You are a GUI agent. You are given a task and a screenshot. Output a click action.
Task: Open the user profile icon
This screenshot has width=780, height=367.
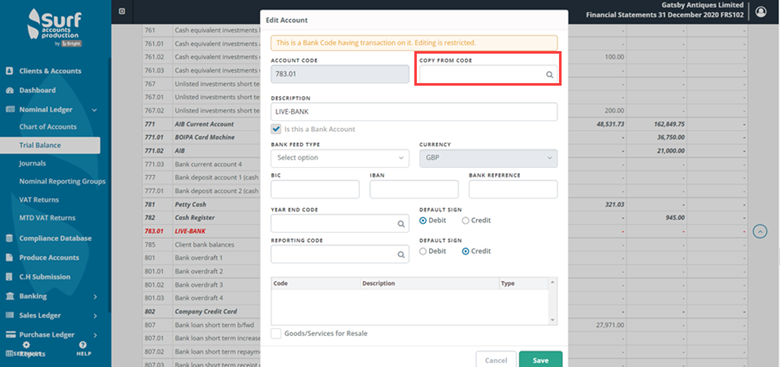pyautogui.click(x=761, y=11)
